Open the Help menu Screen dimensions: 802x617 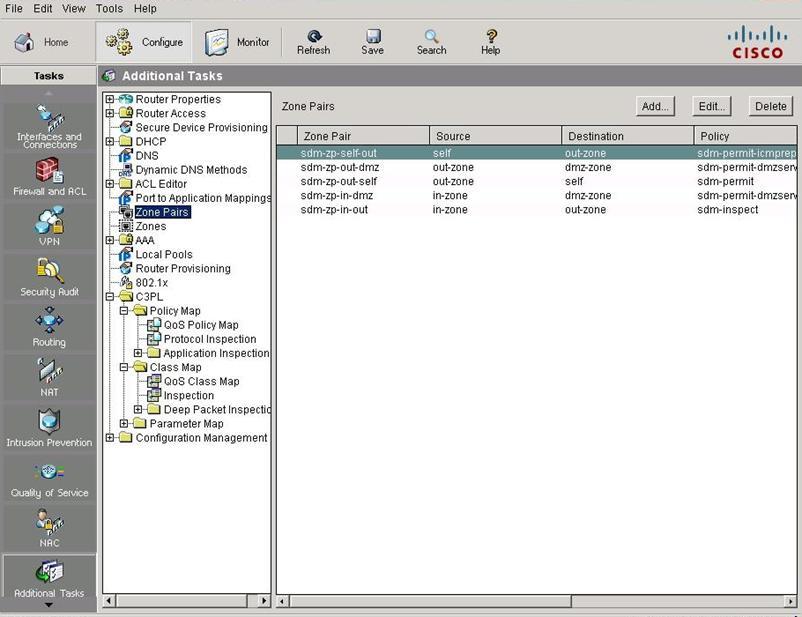click(145, 9)
